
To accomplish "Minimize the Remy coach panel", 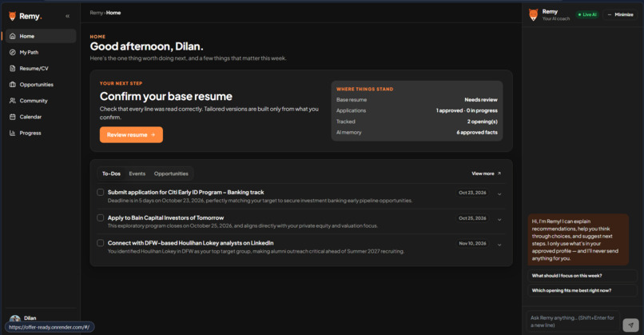I will click(620, 14).
